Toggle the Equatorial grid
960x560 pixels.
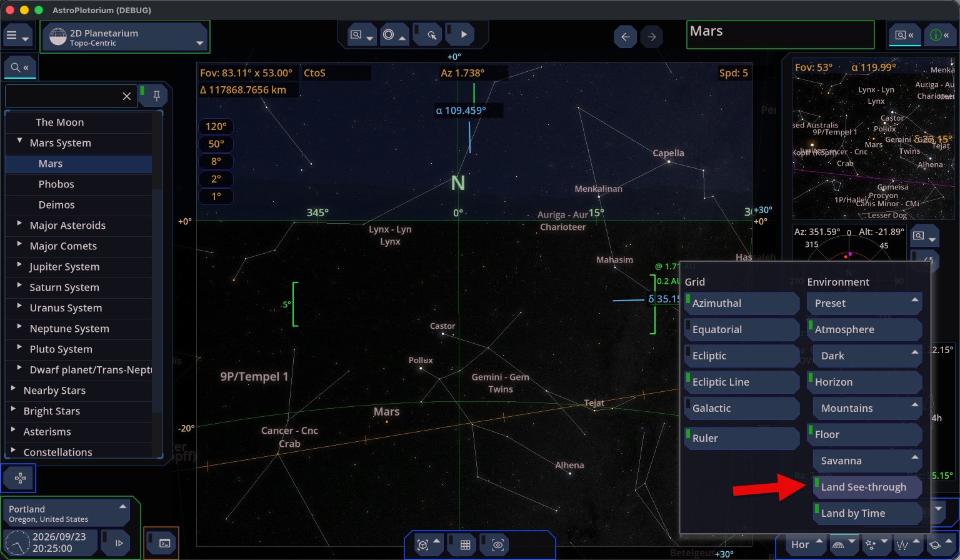[x=742, y=329]
